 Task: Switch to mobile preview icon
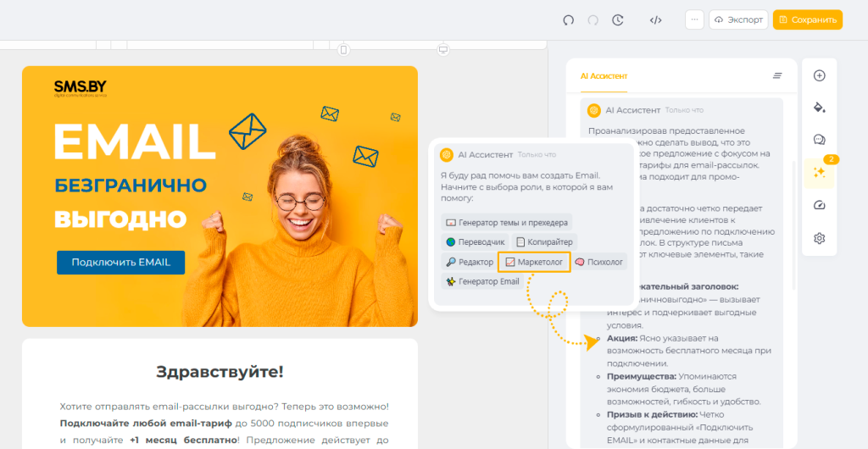(343, 50)
